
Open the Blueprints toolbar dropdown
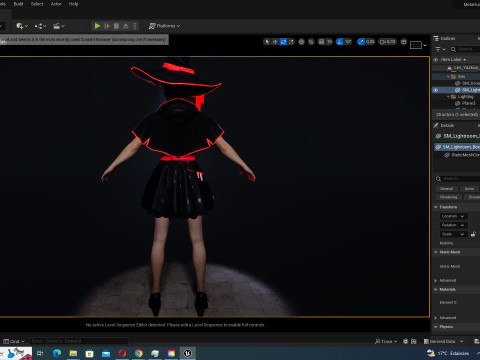pyautogui.click(x=40, y=26)
